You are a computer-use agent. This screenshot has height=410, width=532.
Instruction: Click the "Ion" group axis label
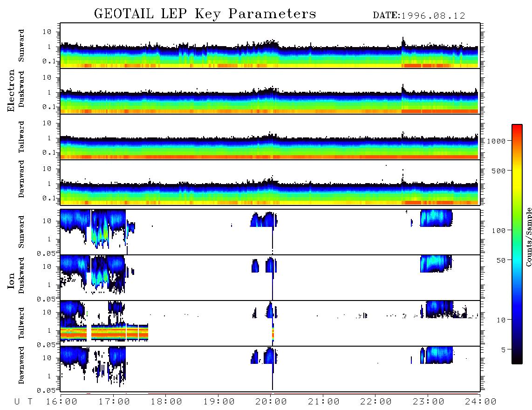click(x=11, y=280)
